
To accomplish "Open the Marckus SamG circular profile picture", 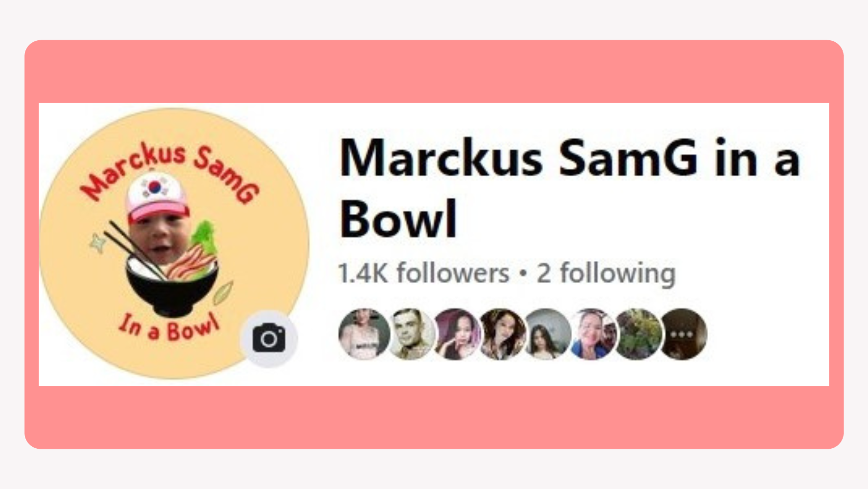I will 174,243.
